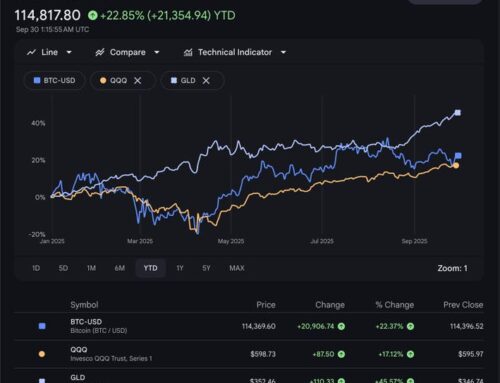Click the Sep 30 1:15:55 AM UTC timestamp
Viewport: 500px width, 383px height.
(x=52, y=29)
